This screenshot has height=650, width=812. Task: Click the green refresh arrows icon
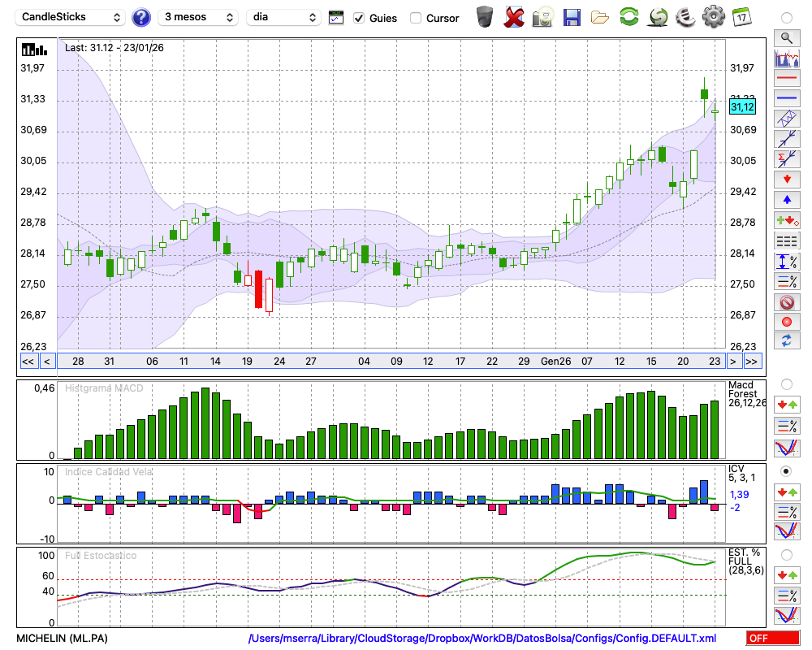point(628,17)
